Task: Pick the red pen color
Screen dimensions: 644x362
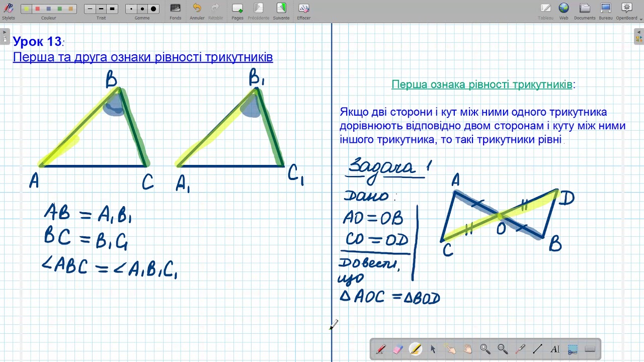Action: [38, 9]
